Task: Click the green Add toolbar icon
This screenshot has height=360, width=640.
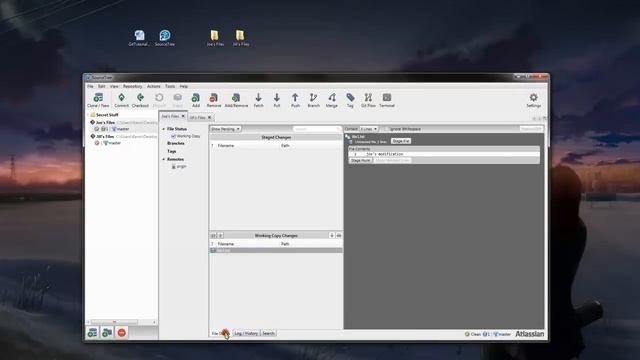Action: 196,100
